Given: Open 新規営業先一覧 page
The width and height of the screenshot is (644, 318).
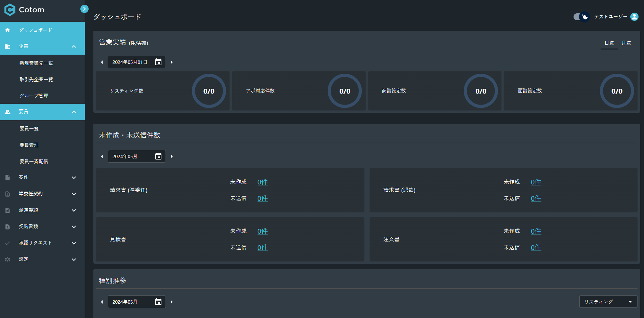Looking at the screenshot, I should pos(37,63).
